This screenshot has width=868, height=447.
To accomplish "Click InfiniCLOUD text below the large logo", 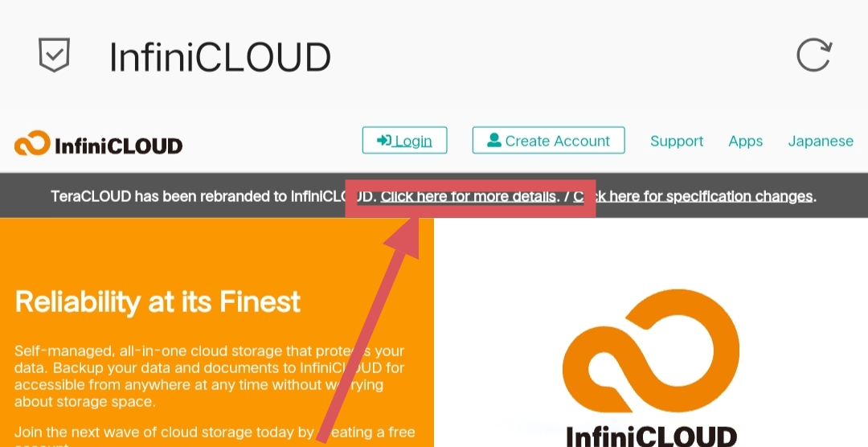I will pos(651,437).
